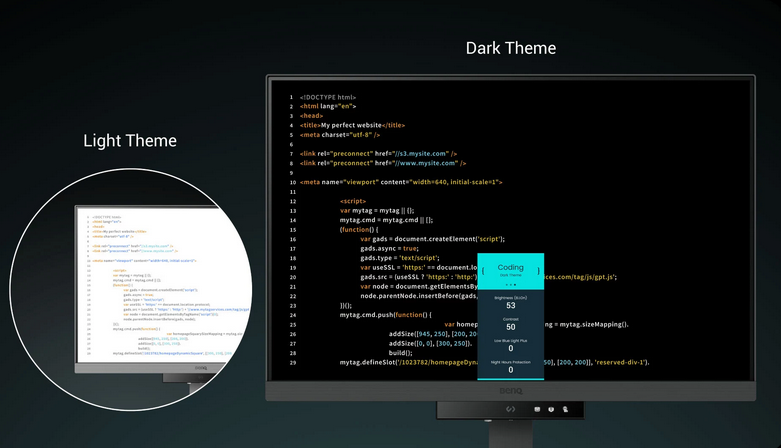
Task: Click the "My perfect website" title line
Action: pos(352,125)
